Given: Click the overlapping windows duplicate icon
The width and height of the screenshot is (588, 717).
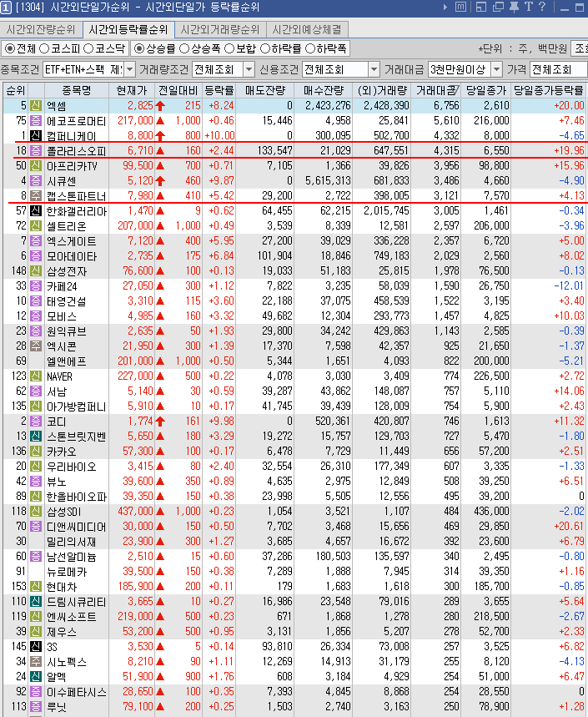Looking at the screenshot, I should [498, 8].
